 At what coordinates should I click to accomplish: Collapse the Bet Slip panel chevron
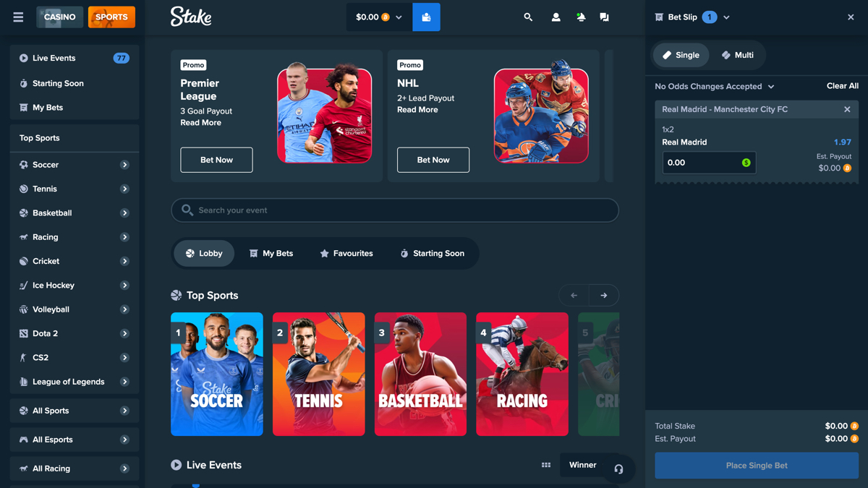(x=725, y=17)
